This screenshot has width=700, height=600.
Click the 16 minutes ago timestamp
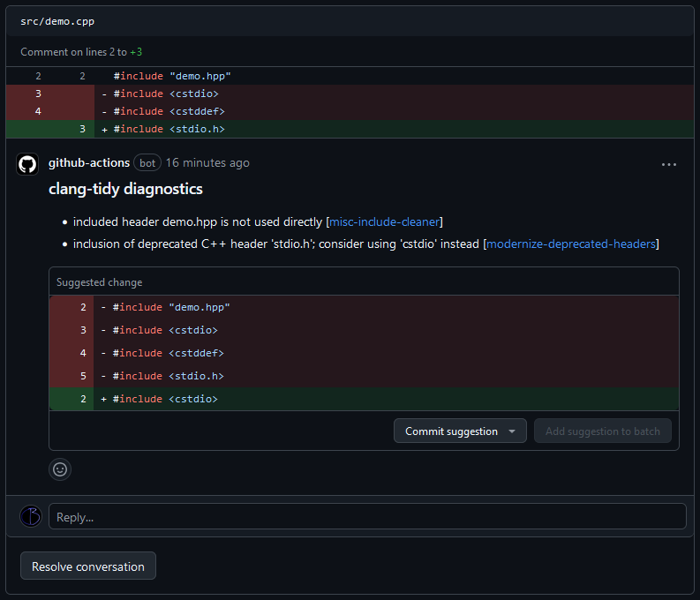(207, 163)
